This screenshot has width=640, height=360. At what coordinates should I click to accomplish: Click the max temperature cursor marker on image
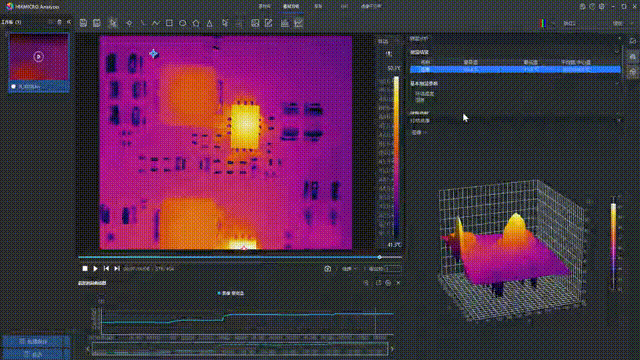click(244, 248)
